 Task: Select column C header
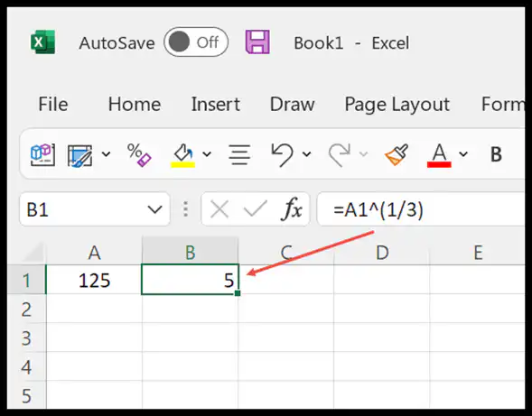286,253
